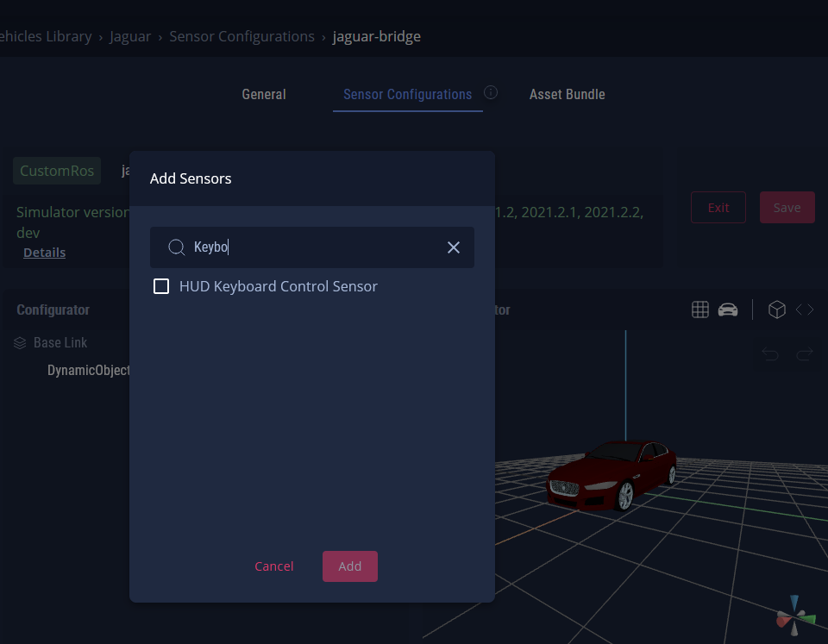Screen dimensions: 828x644
Task: Switch to the General tab
Action: (264, 95)
